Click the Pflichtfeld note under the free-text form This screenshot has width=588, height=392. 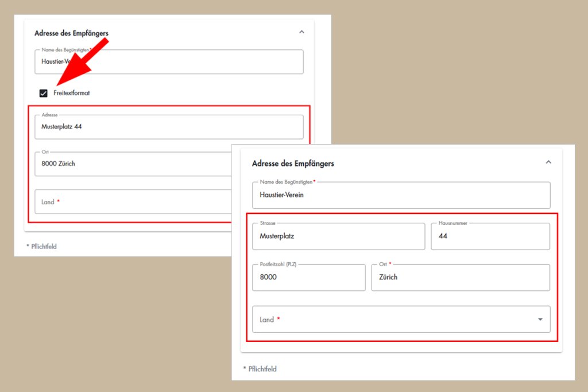[x=41, y=247]
